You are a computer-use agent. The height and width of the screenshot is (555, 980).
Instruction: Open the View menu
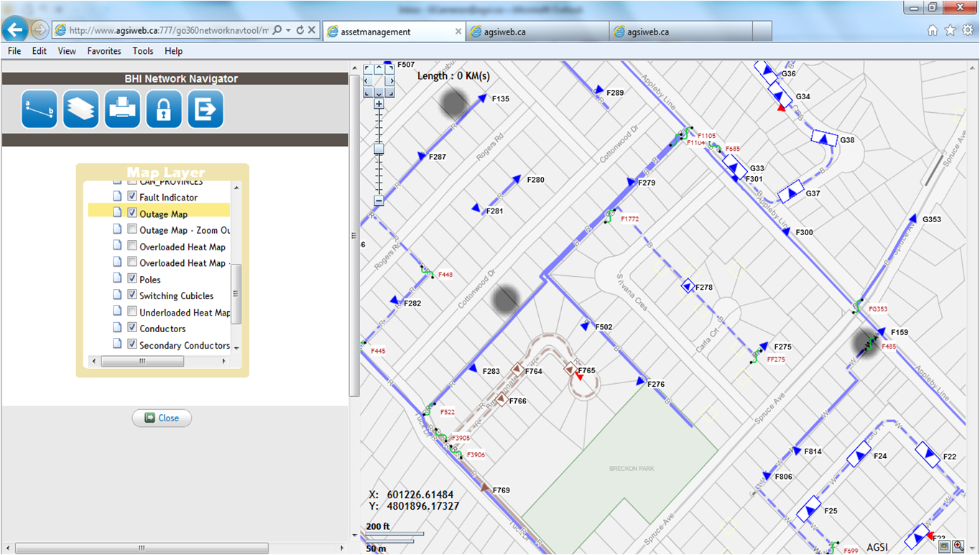coord(67,51)
